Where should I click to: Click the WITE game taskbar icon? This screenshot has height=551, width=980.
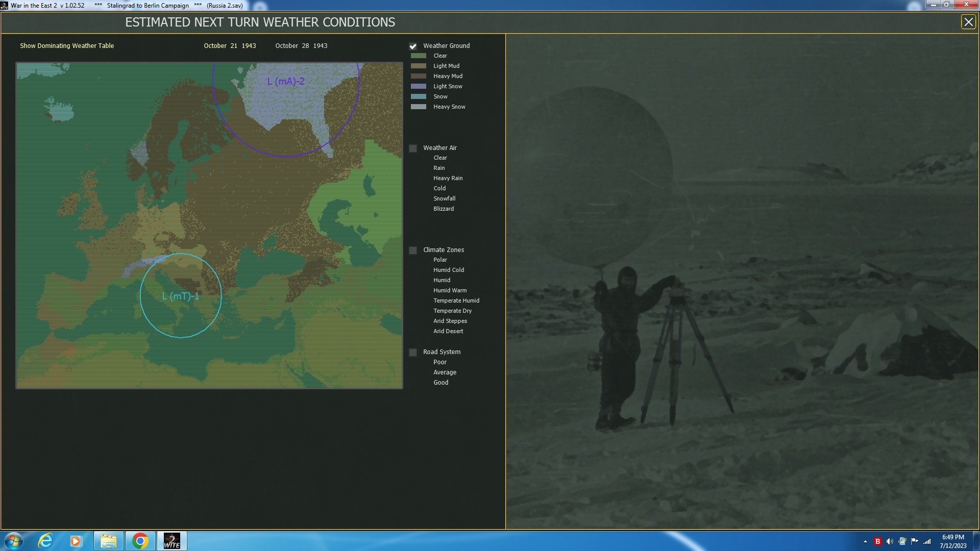click(172, 541)
